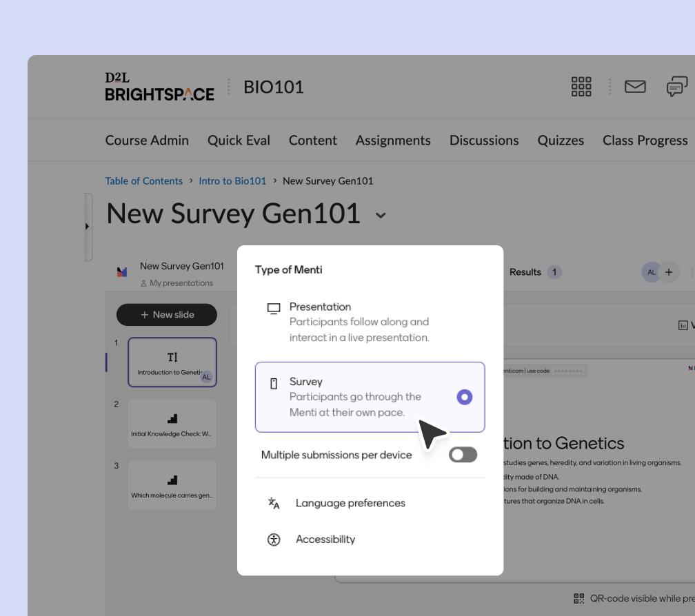The height and width of the screenshot is (616, 695).
Task: Expand the New Survey Gen101 title chevron
Action: tap(381, 216)
